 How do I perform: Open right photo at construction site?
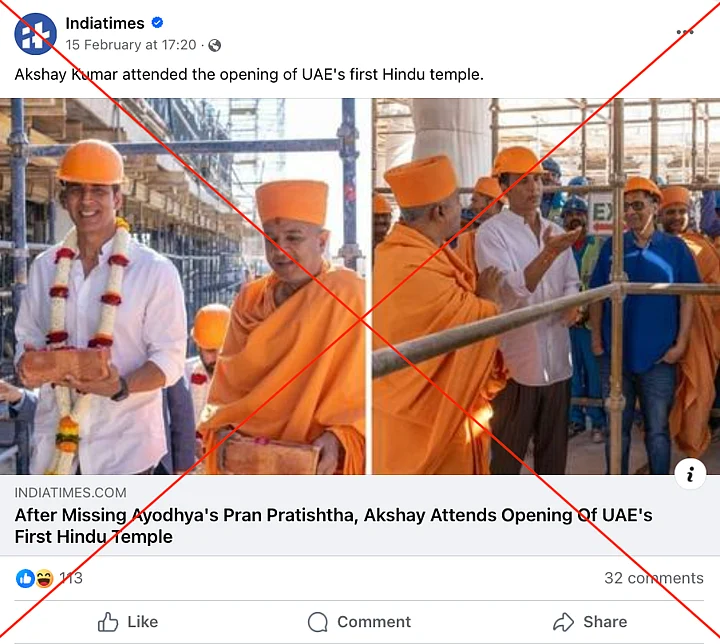pyautogui.click(x=546, y=286)
